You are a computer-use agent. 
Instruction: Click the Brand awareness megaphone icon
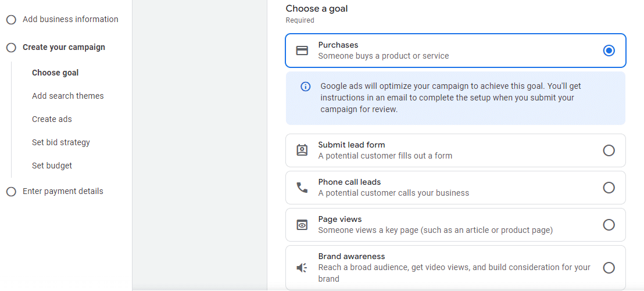coord(302,268)
